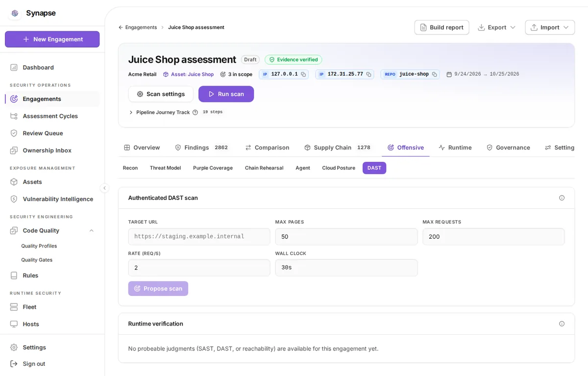This screenshot has height=376, width=588.
Task: Click the Dashboard sidebar icon
Action: 14,67
